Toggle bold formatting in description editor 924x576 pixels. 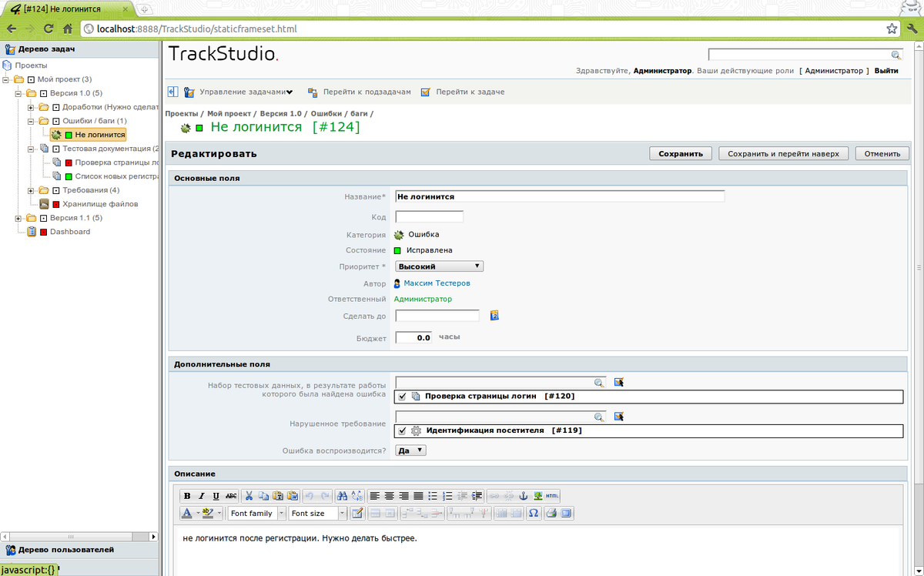tap(187, 496)
